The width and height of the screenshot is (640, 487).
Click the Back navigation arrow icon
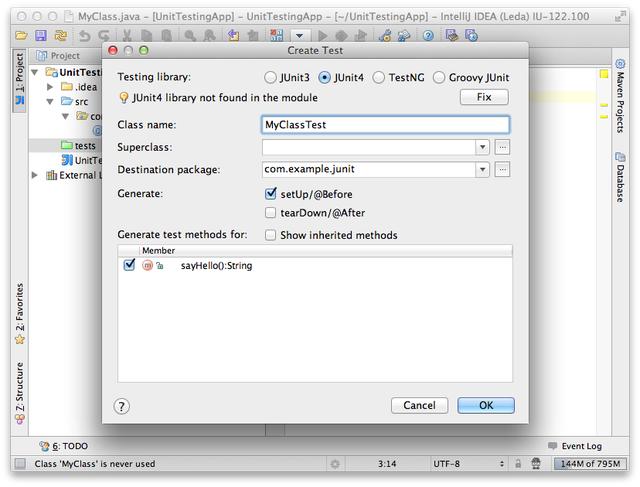pyautogui.click(x=233, y=36)
